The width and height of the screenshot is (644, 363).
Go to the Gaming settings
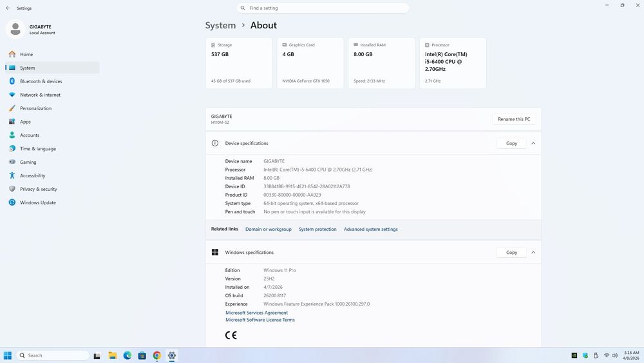tap(52, 162)
